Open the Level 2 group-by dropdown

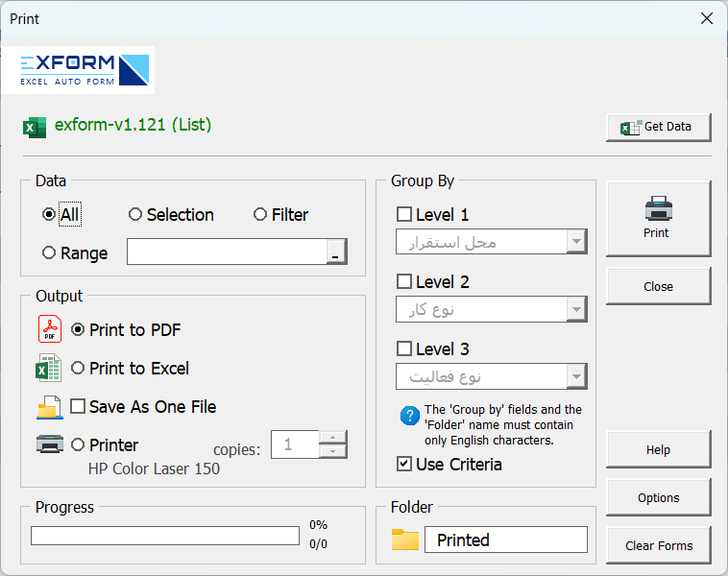pos(576,309)
